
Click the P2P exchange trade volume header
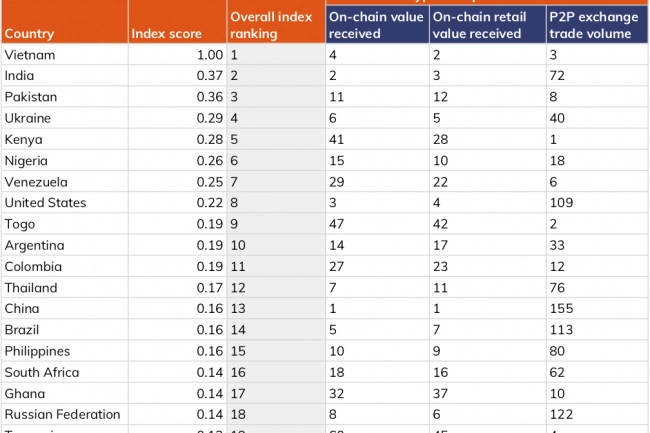pos(596,25)
